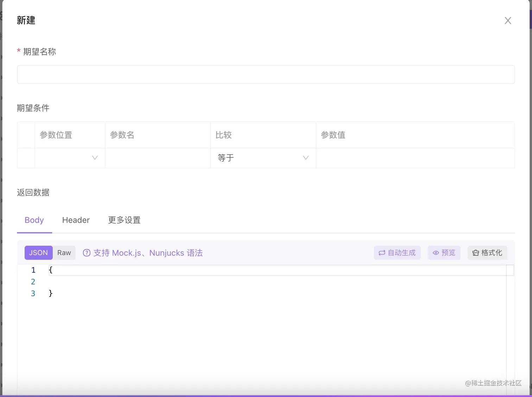Open the 参数位置 dropdown
The height and width of the screenshot is (397, 532).
point(70,158)
